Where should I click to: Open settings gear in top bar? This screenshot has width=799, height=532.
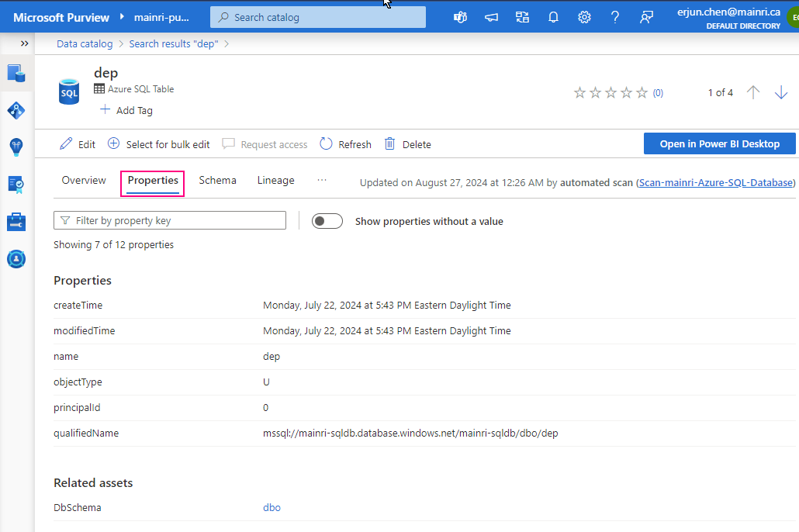584,17
